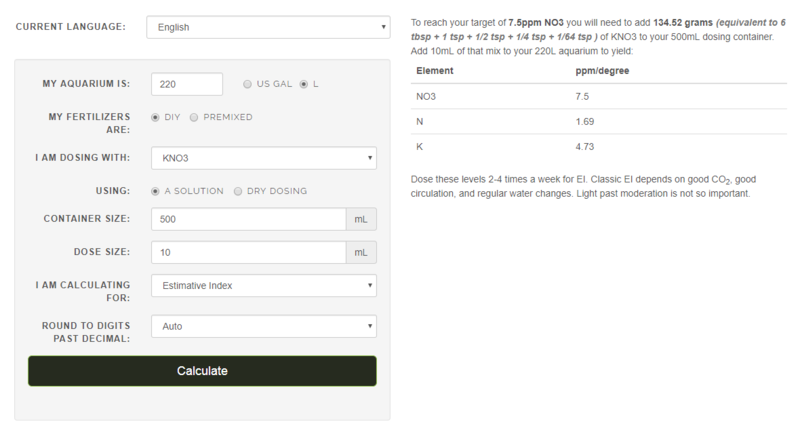This screenshot has height=430, width=800.
Task: Click the Dose Size input field
Action: click(248, 252)
